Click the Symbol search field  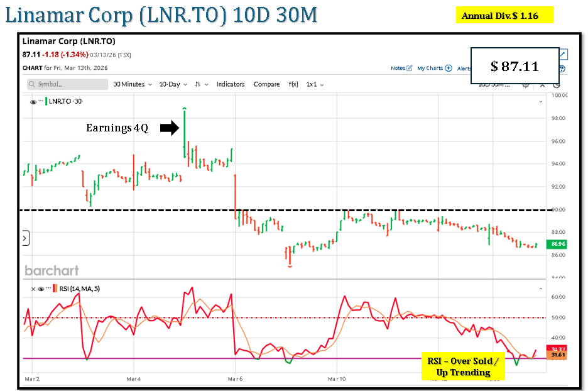pyautogui.click(x=66, y=84)
